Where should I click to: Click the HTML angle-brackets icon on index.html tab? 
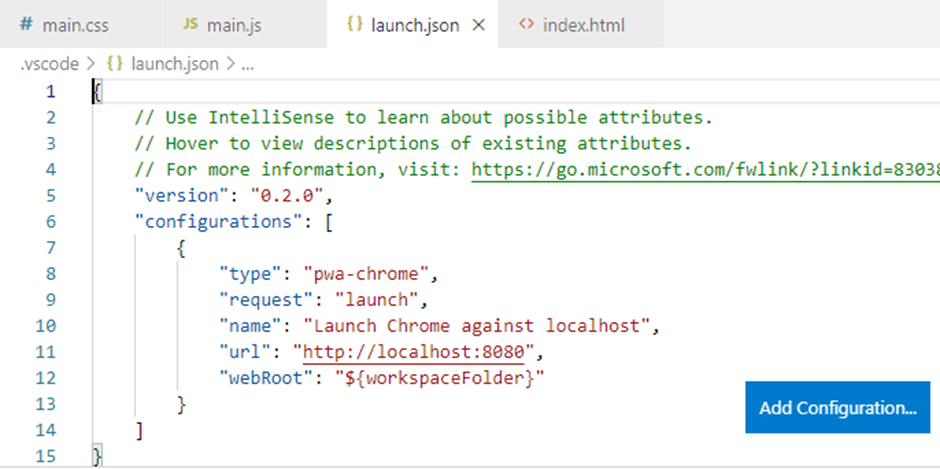point(526,25)
